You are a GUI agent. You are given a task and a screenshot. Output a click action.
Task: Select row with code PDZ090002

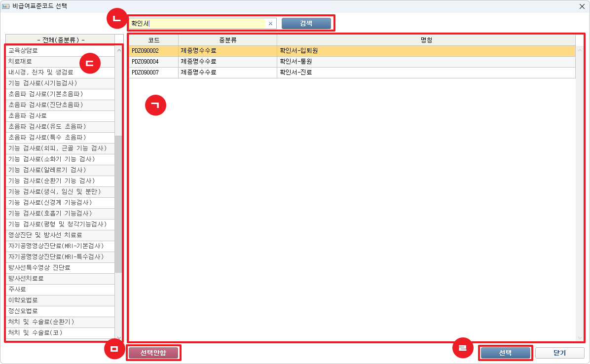point(153,51)
